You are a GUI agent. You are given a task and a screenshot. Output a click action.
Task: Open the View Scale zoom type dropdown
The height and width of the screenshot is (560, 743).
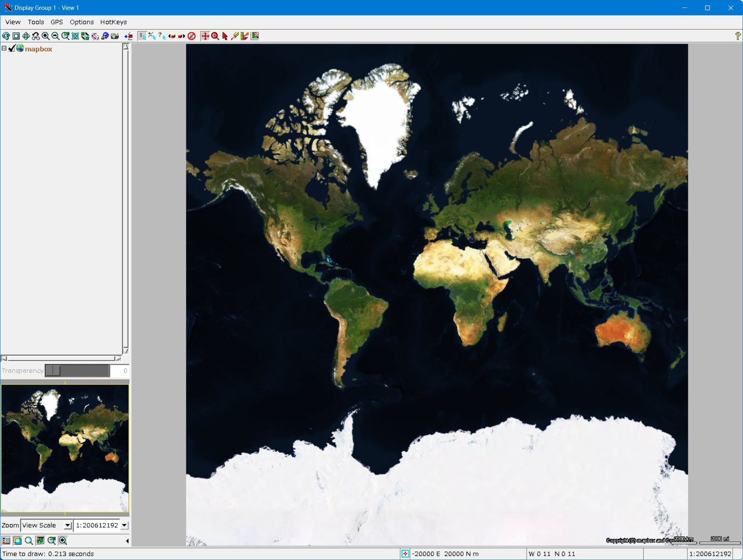click(x=67, y=525)
